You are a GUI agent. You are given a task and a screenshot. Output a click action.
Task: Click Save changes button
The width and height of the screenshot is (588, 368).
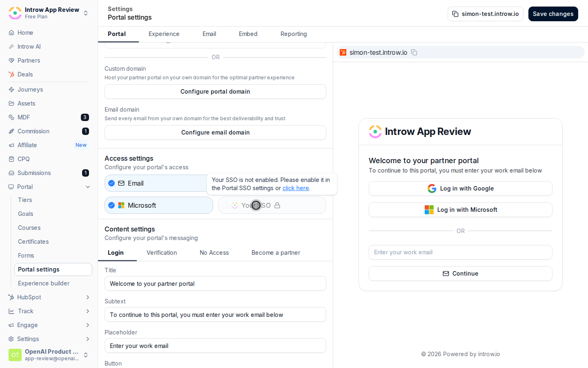pos(553,14)
